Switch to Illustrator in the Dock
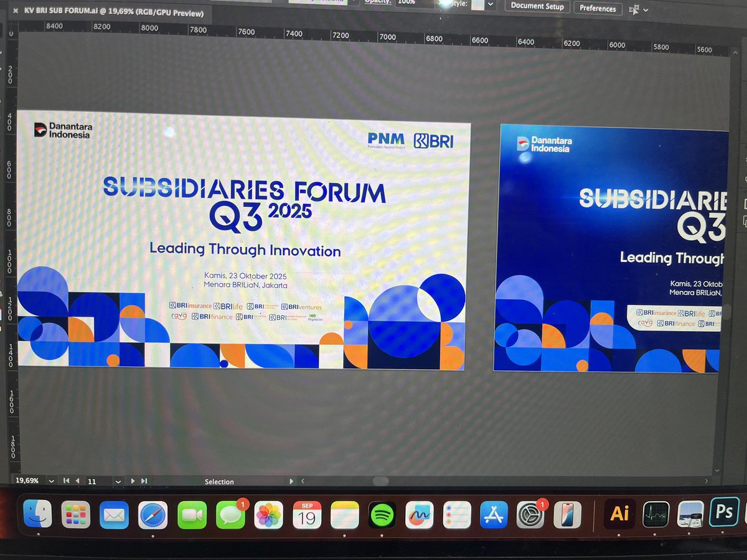Image resolution: width=747 pixels, height=560 pixels. point(620,513)
